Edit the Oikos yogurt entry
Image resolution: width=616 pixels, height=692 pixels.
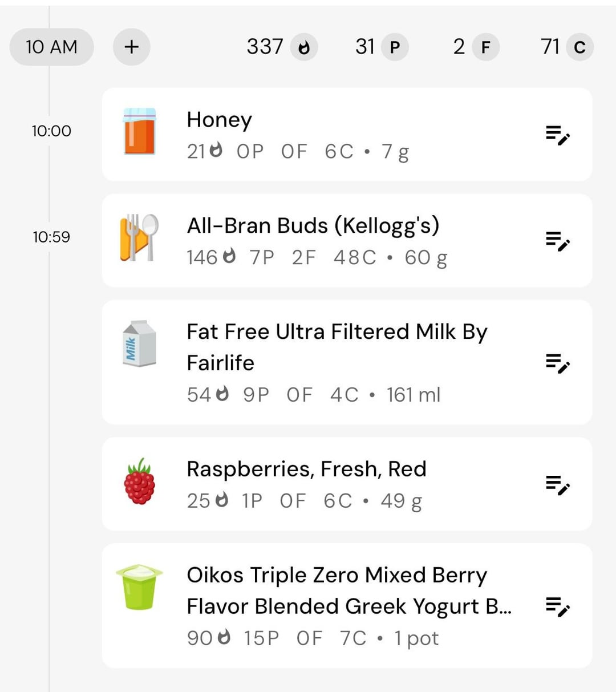(x=557, y=606)
